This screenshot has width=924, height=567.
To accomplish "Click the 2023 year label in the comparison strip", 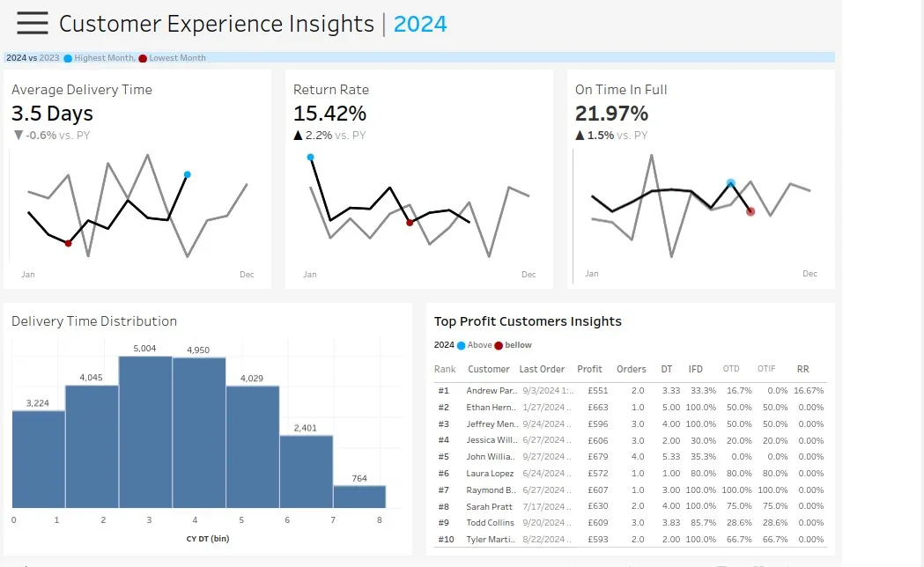I will (x=49, y=57).
